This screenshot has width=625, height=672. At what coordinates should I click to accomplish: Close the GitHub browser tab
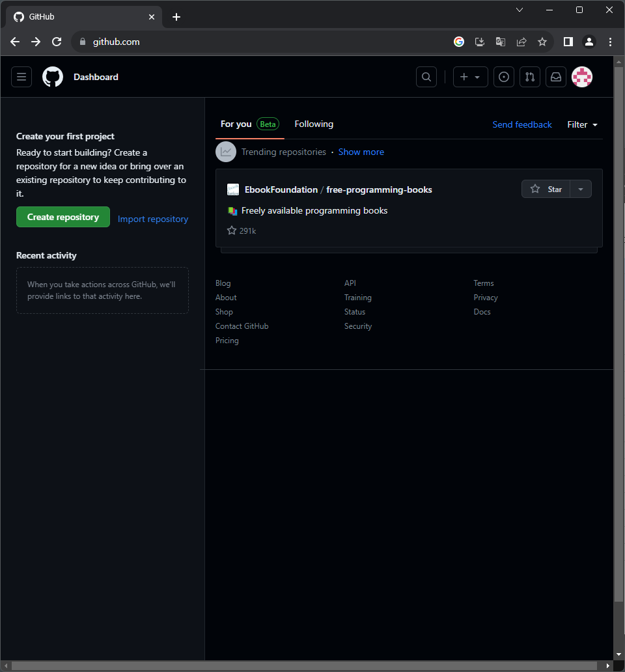click(152, 17)
